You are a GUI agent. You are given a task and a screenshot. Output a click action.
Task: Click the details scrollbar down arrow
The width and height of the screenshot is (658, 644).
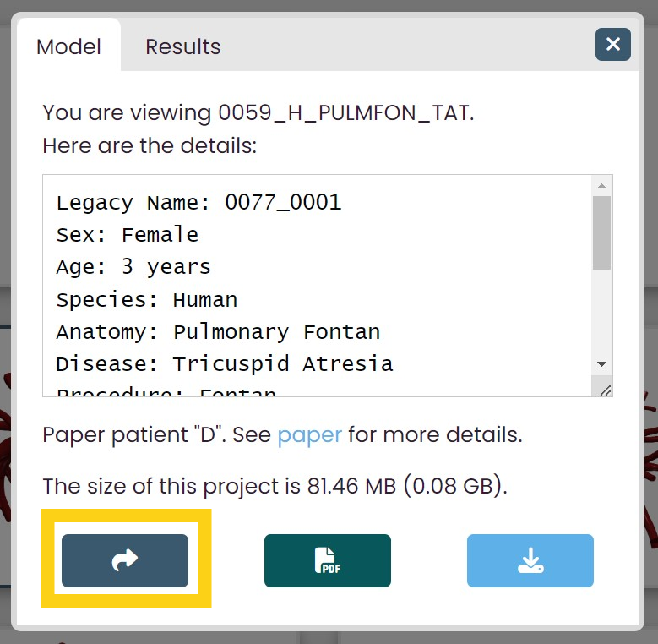[x=601, y=363]
